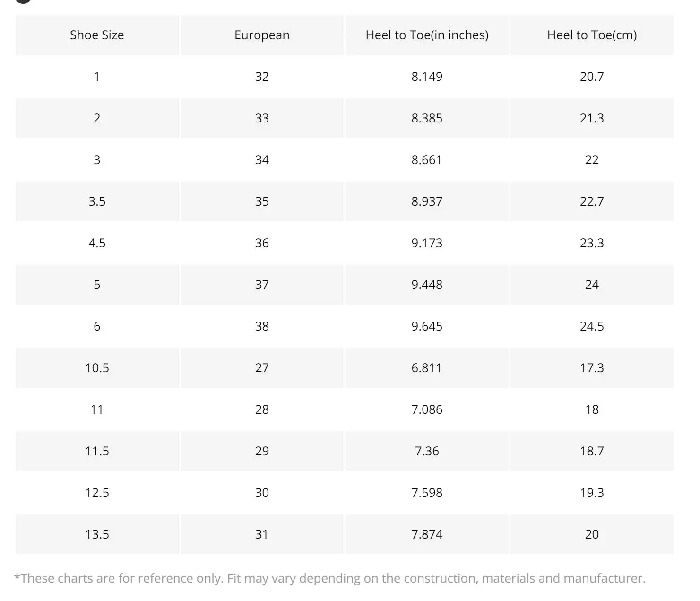Click the European size 36 cell

pyautogui.click(x=262, y=243)
